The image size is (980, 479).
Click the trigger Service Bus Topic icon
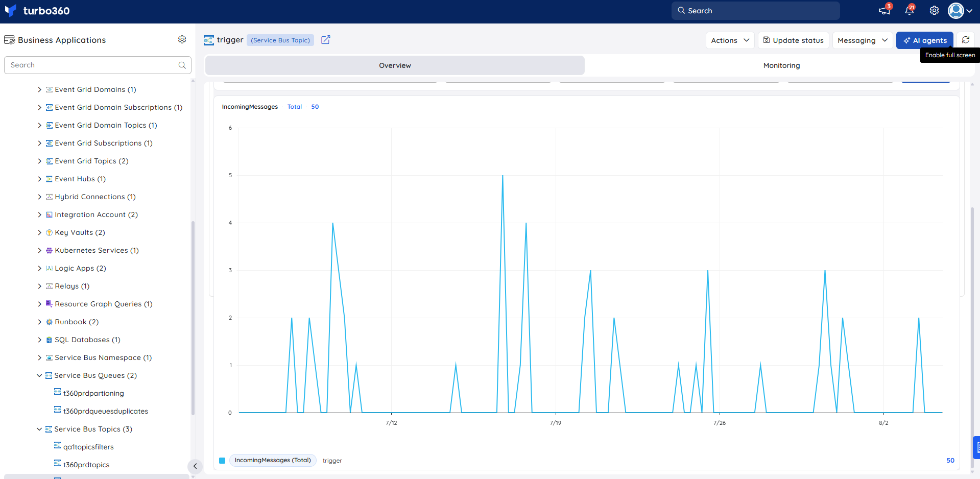[209, 40]
